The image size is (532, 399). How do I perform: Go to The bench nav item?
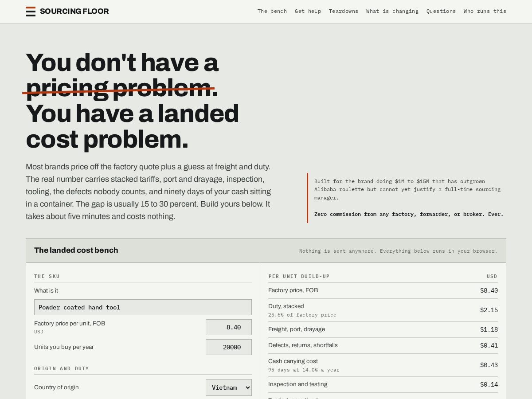pos(272,11)
